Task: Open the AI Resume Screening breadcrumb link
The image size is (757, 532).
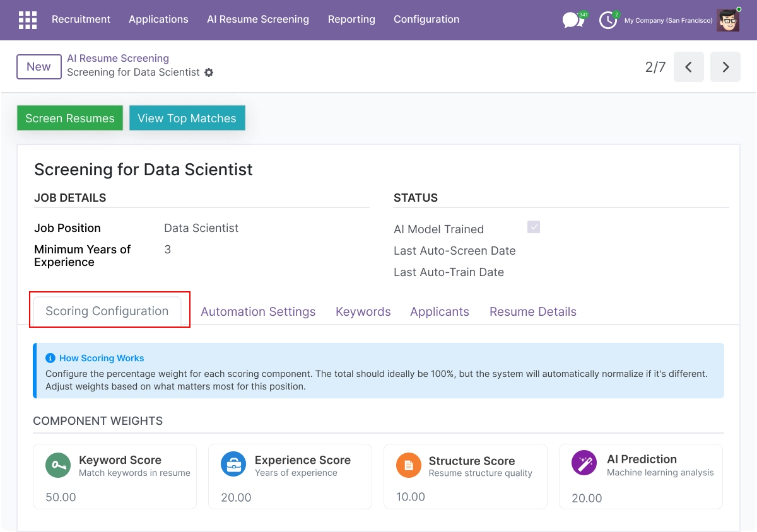Action: point(118,58)
